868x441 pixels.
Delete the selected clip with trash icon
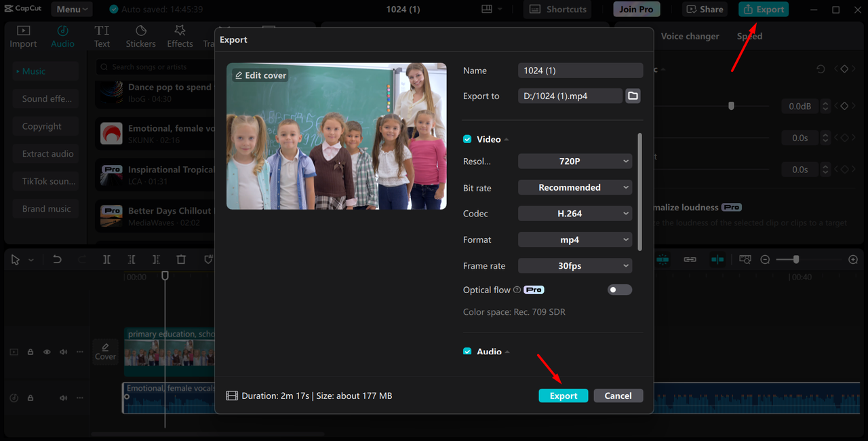click(181, 260)
